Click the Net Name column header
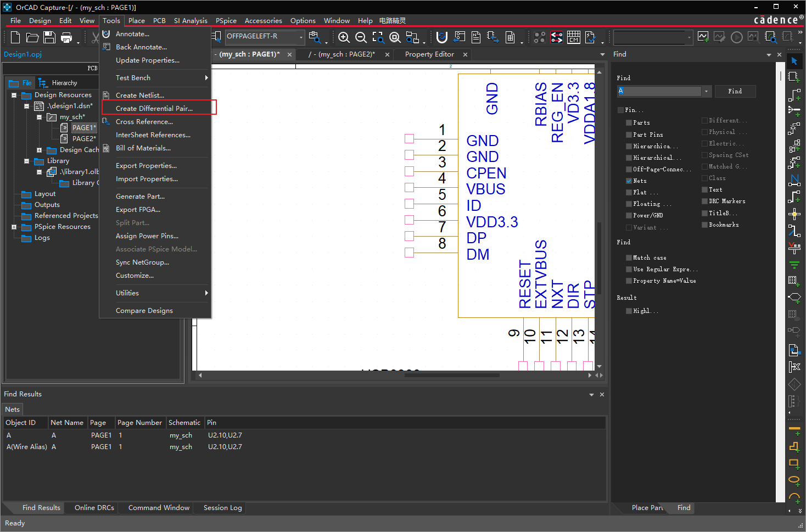 coord(67,423)
